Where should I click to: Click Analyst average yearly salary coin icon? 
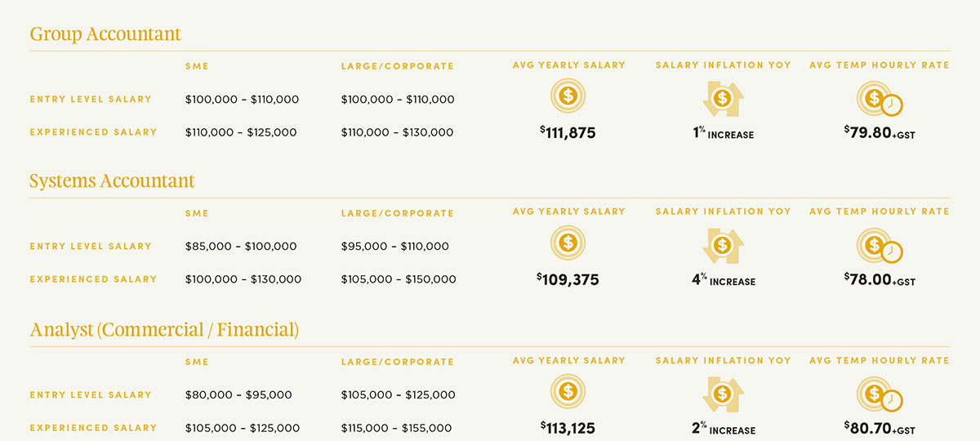click(x=568, y=392)
